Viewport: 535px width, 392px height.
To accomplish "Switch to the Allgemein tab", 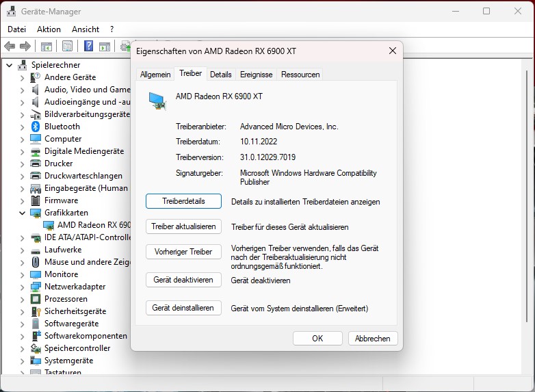I will point(155,75).
